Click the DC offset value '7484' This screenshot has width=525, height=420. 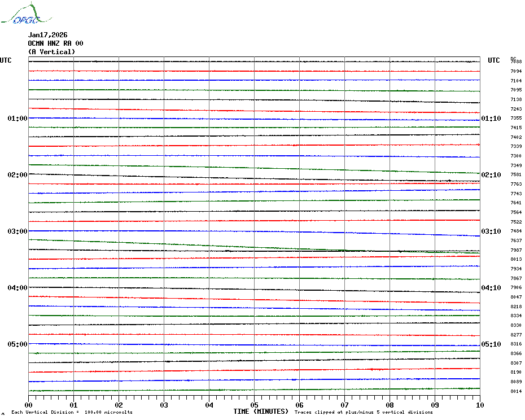(516, 231)
